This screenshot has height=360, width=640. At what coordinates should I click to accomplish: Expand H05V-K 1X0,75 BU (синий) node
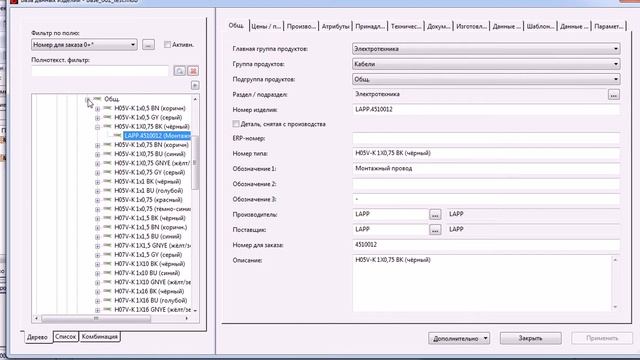coord(98,154)
